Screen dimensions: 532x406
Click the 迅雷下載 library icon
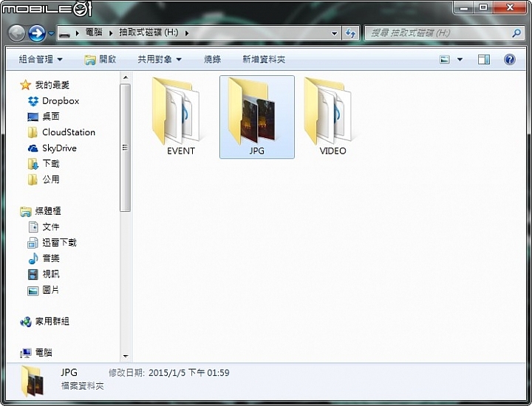pyautogui.click(x=33, y=243)
